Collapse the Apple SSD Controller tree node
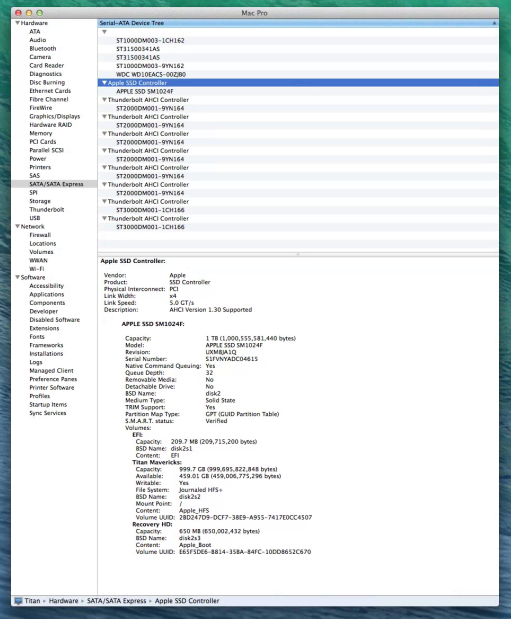 104,83
